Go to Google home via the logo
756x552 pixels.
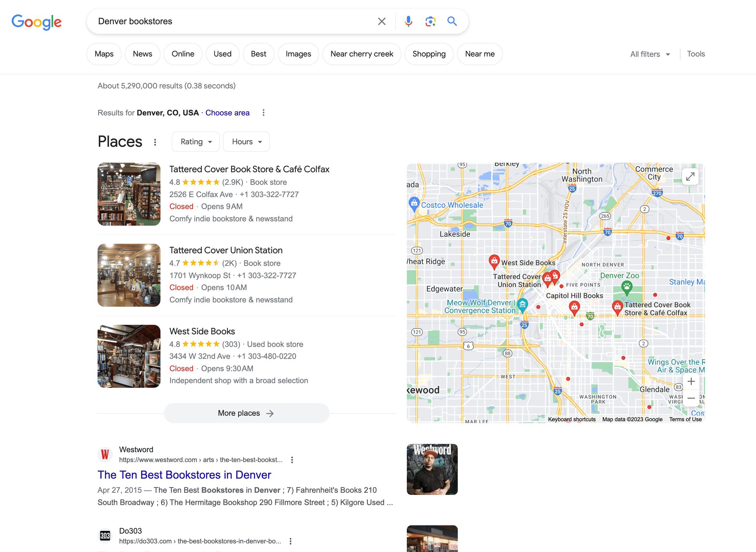(37, 22)
